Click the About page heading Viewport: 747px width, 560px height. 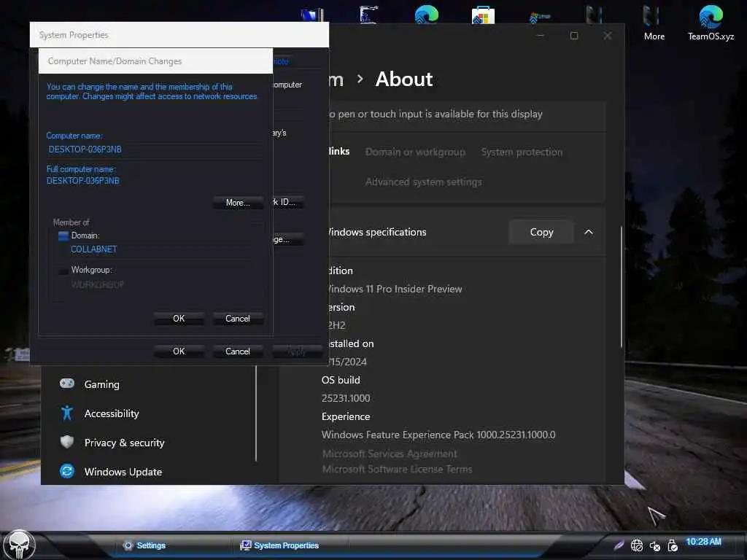click(404, 79)
